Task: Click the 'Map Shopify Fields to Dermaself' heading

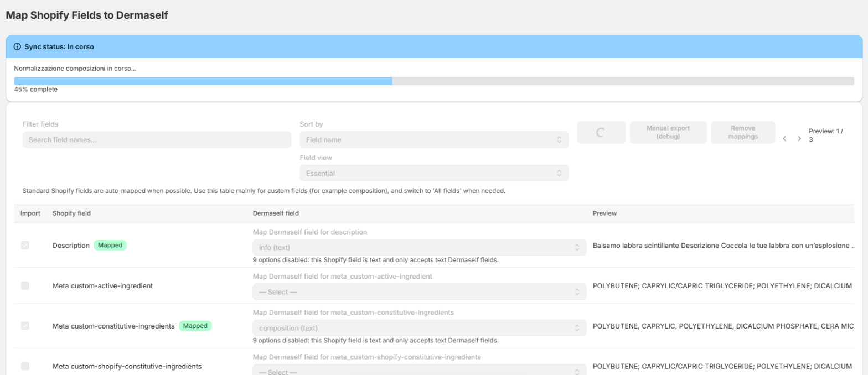Action: tap(87, 15)
